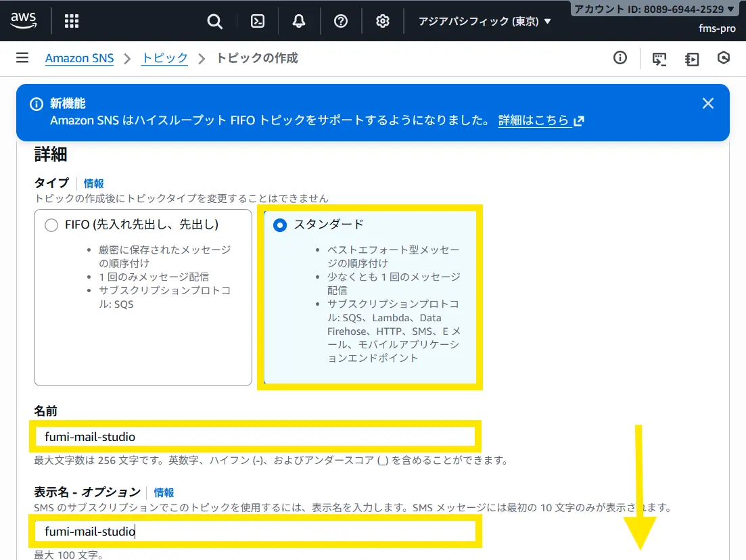The height and width of the screenshot is (560, 746).
Task: Launch CloudShell from the top bar
Action: click(258, 21)
